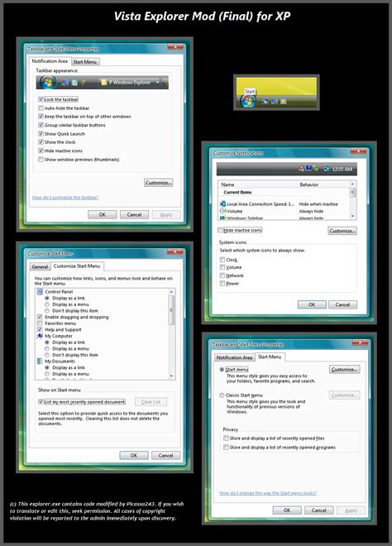
Task: Click the folder icon on the Windows Explorer taskbar button
Action: tap(103, 82)
